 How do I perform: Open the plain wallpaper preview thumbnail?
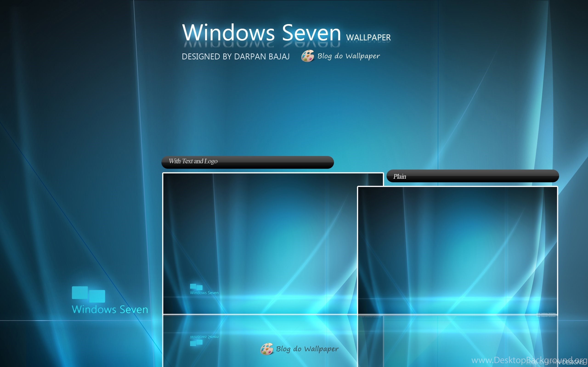coord(457,250)
